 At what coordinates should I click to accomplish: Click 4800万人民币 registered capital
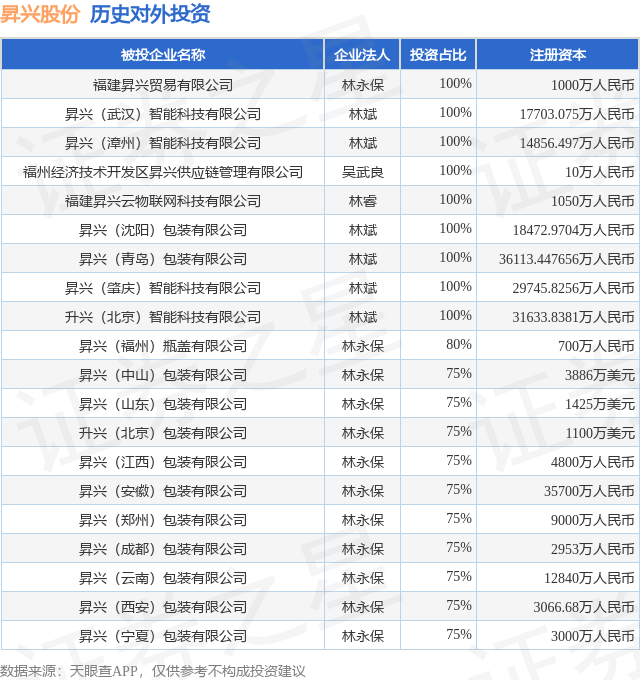coord(593,462)
